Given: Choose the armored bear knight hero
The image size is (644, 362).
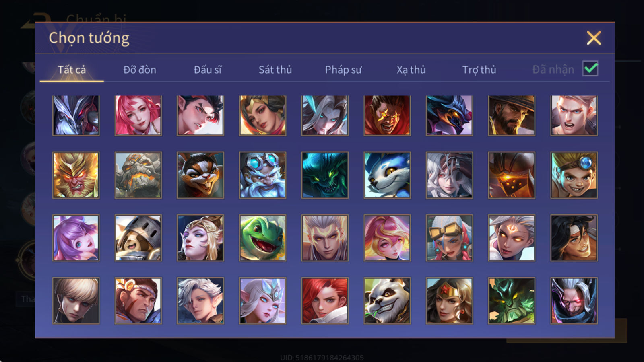Looking at the screenshot, I should coord(138,238).
